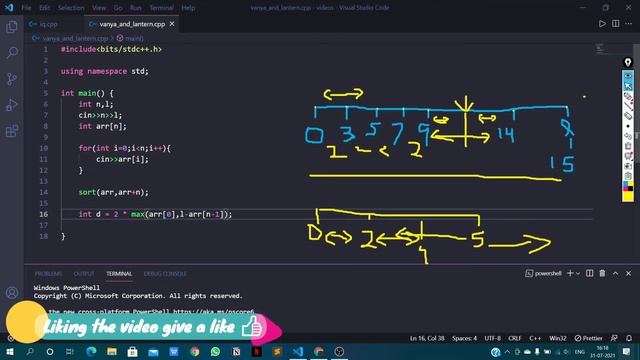Image resolution: width=640 pixels, height=360 pixels.
Task: Open the Explorer view in activity bar
Action: (12, 27)
